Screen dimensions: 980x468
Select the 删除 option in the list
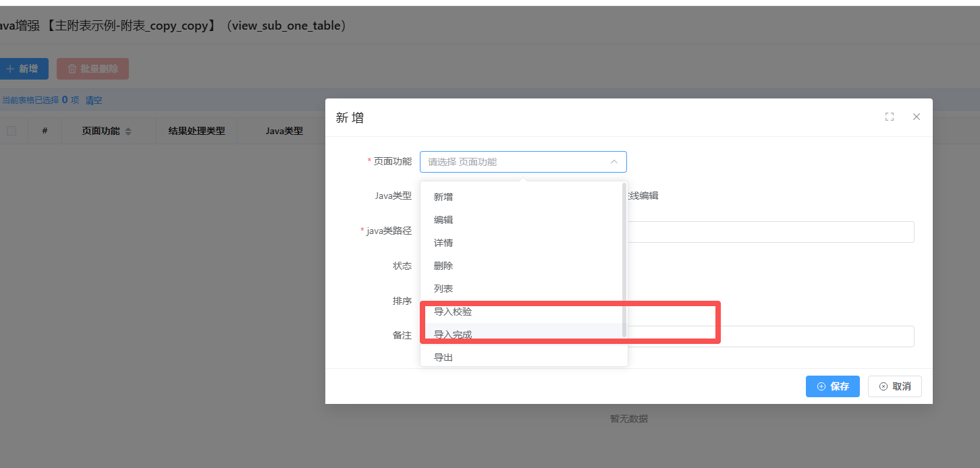443,266
